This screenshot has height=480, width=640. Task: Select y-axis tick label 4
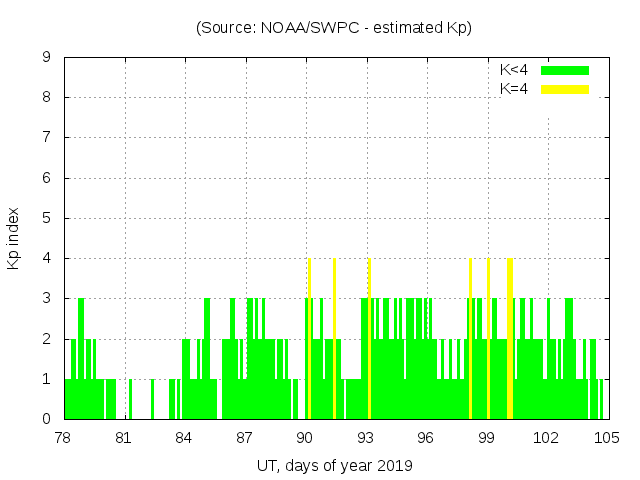[x=47, y=259]
